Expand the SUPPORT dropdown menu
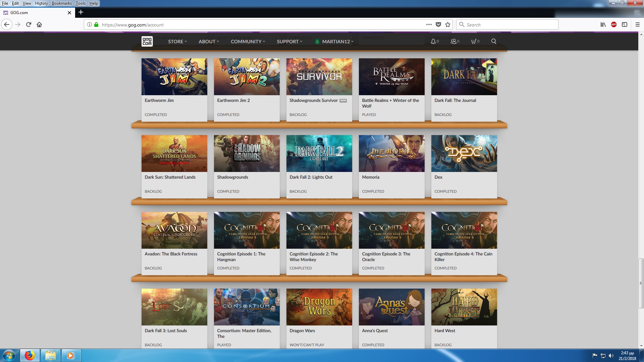 [x=289, y=42]
